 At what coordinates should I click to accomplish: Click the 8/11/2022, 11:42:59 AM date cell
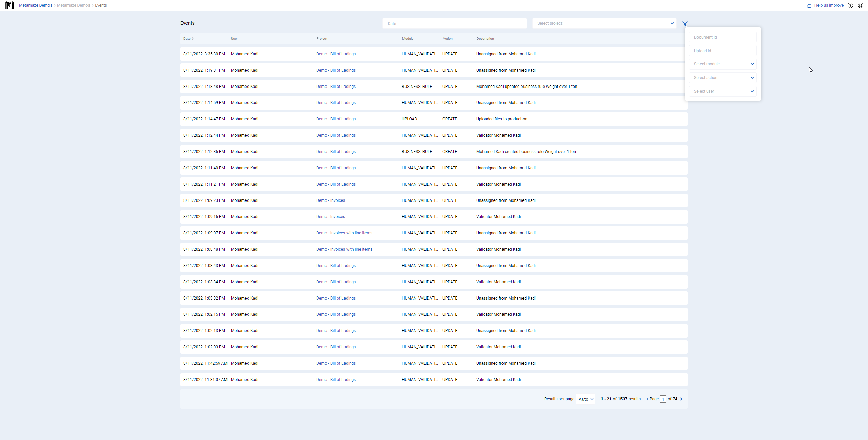pyautogui.click(x=205, y=363)
